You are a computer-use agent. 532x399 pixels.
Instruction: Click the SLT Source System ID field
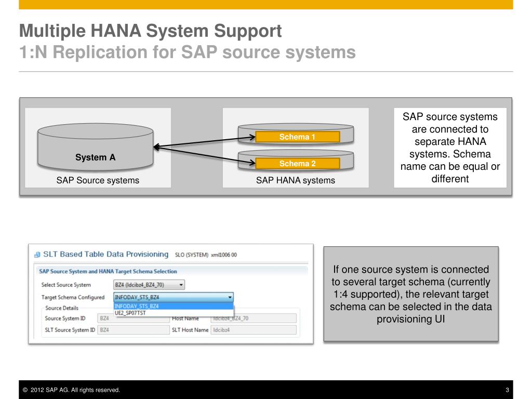134,330
